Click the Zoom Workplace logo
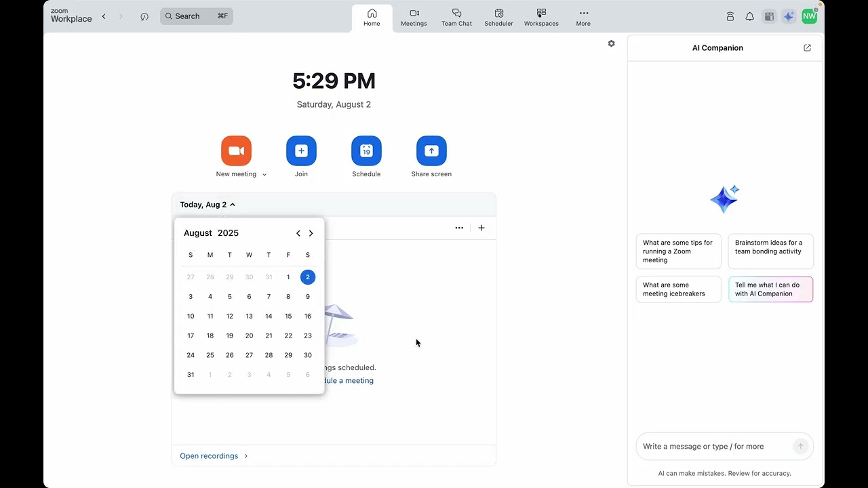Image resolution: width=868 pixels, height=488 pixels. coord(71,16)
